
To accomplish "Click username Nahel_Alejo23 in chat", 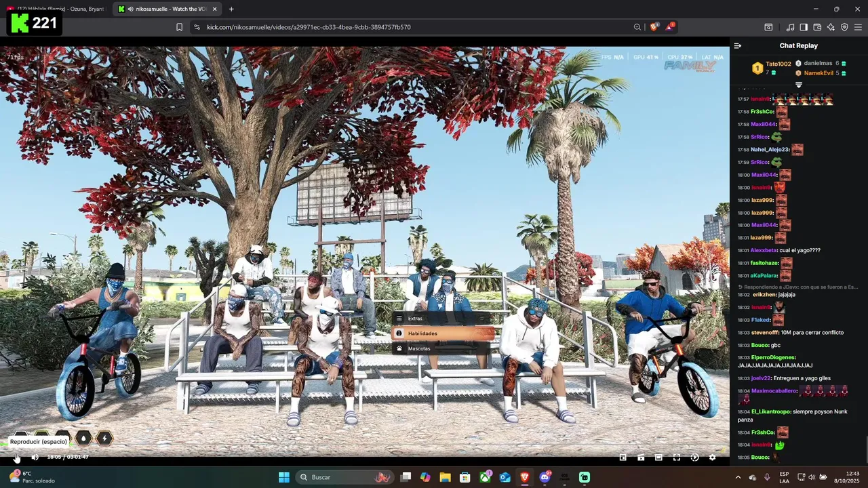I will tap(770, 150).
